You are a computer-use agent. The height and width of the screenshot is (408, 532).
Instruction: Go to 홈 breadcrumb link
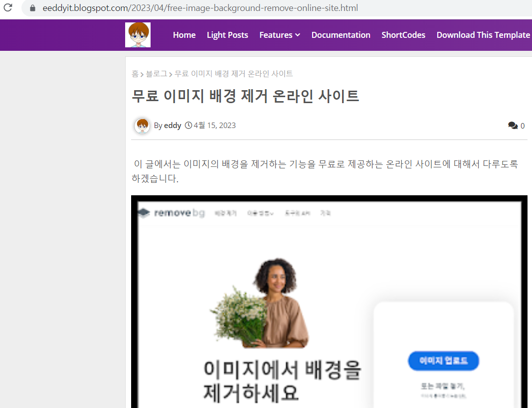coord(135,74)
